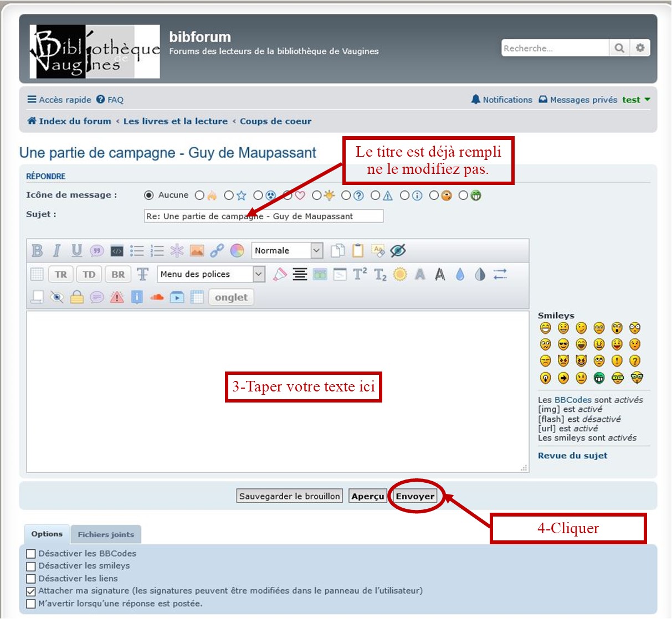The width and height of the screenshot is (672, 619).
Task: Open the 'Normale' font size dropdown
Action: pos(287,251)
